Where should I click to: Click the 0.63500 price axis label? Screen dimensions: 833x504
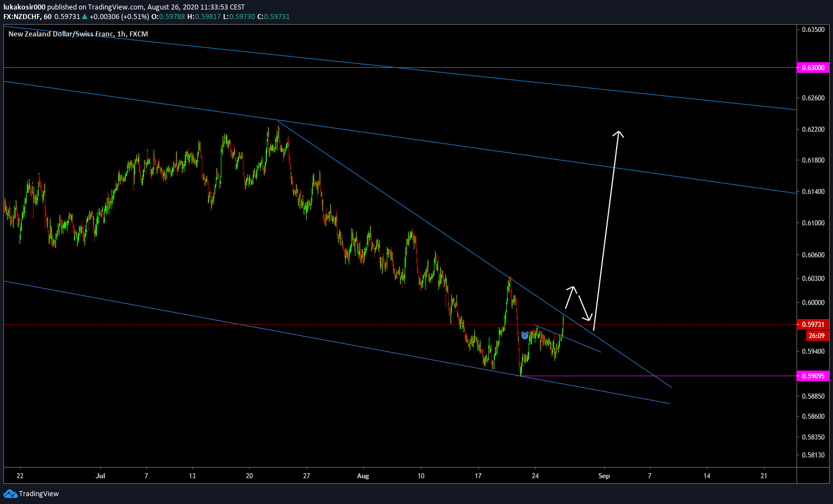(x=813, y=29)
